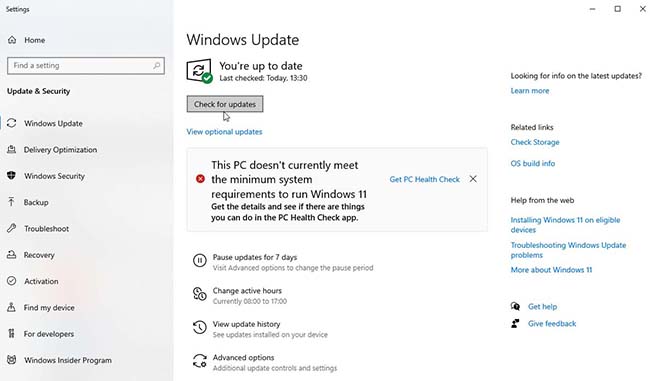Click the Find my device locator icon
The height and width of the screenshot is (381, 650).
click(x=12, y=307)
